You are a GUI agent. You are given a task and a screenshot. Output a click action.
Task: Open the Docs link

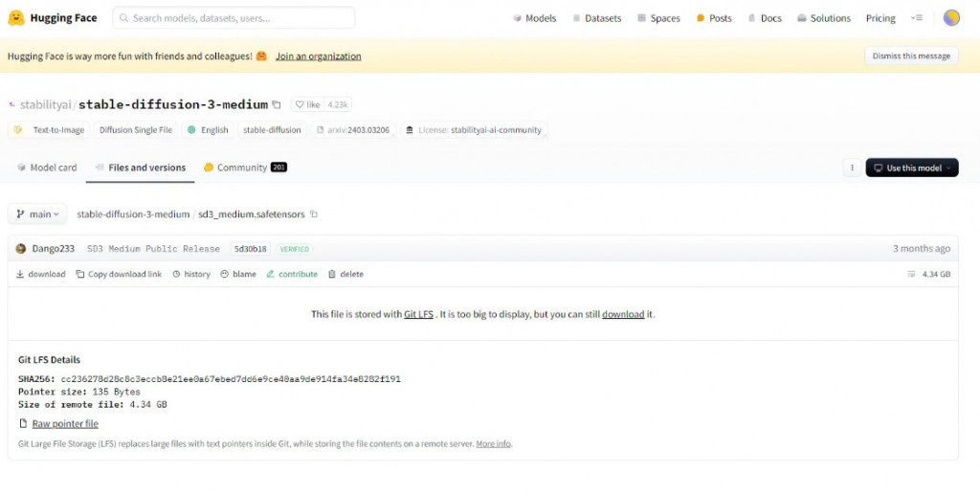click(x=765, y=18)
